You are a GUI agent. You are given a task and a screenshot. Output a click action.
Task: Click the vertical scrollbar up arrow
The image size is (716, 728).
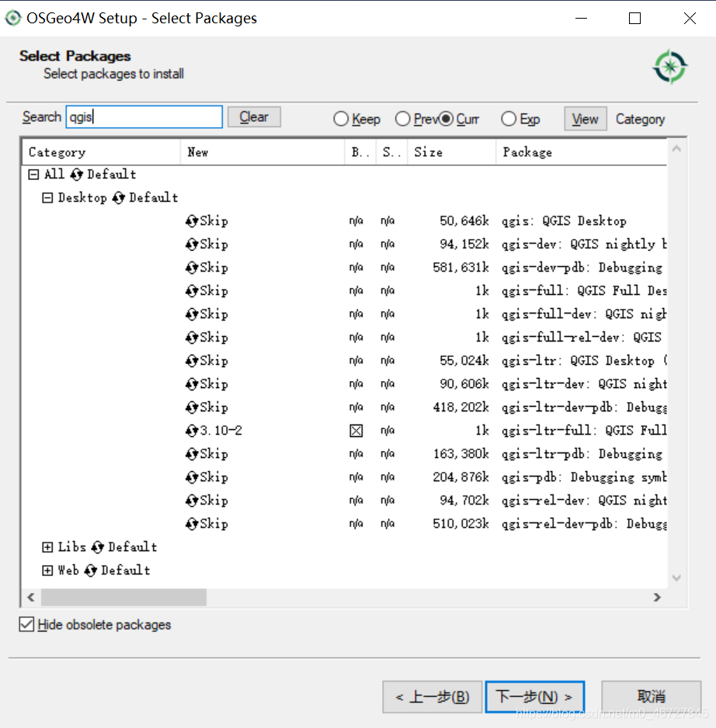676,149
